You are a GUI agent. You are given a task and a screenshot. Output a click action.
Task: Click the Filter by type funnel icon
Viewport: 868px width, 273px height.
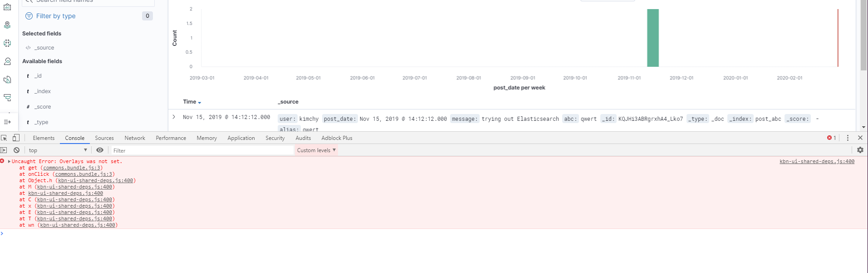(x=29, y=16)
